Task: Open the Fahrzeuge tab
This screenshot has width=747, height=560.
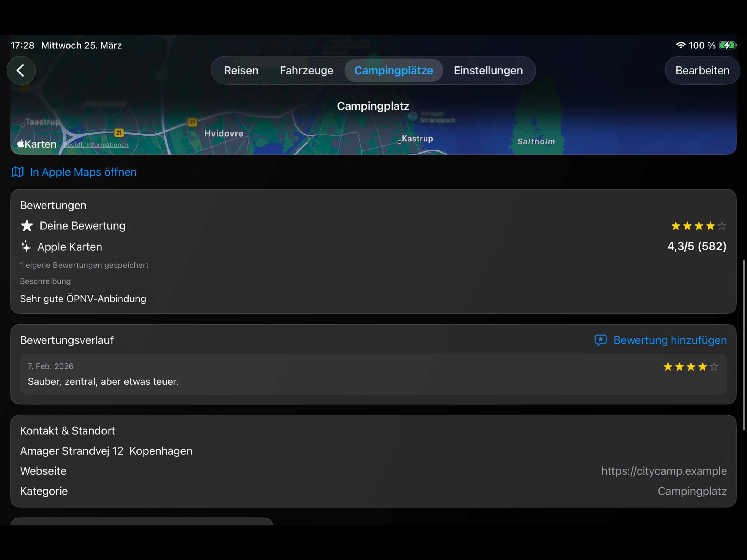Action: tap(306, 70)
